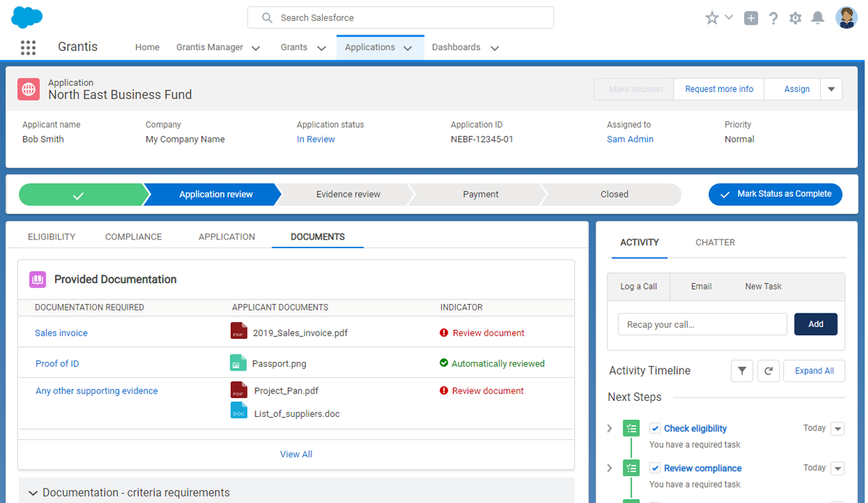Click Mark Status as Complete
Viewport: 868px width, 503px height.
[775, 194]
